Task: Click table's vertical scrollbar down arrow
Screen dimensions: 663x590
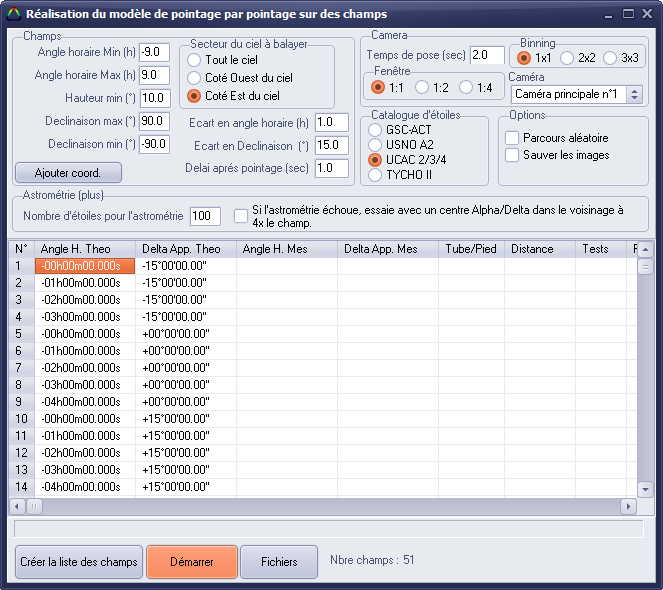Action: tap(644, 490)
